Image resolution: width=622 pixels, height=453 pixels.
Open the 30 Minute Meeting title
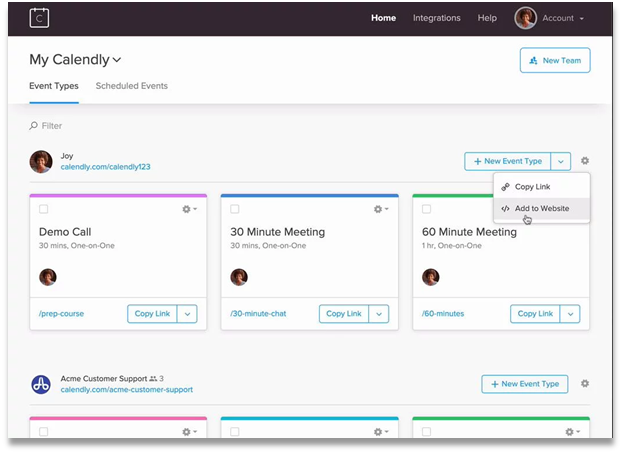277,232
